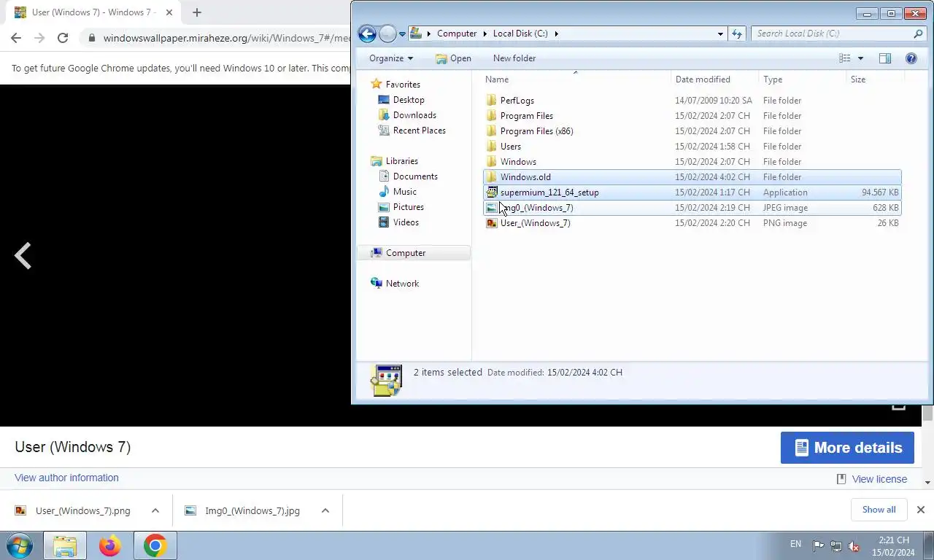Click Computer in the address breadcrumb

[x=457, y=34]
